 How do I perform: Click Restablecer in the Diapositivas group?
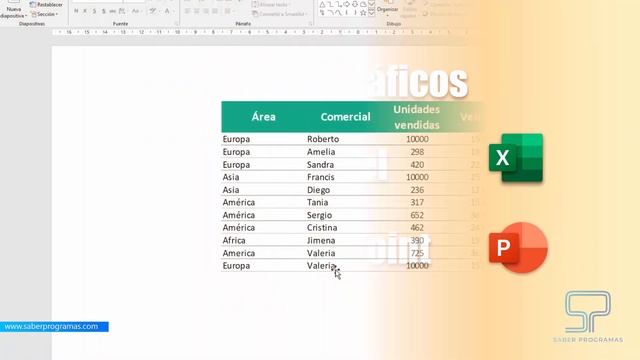click(x=46, y=4)
